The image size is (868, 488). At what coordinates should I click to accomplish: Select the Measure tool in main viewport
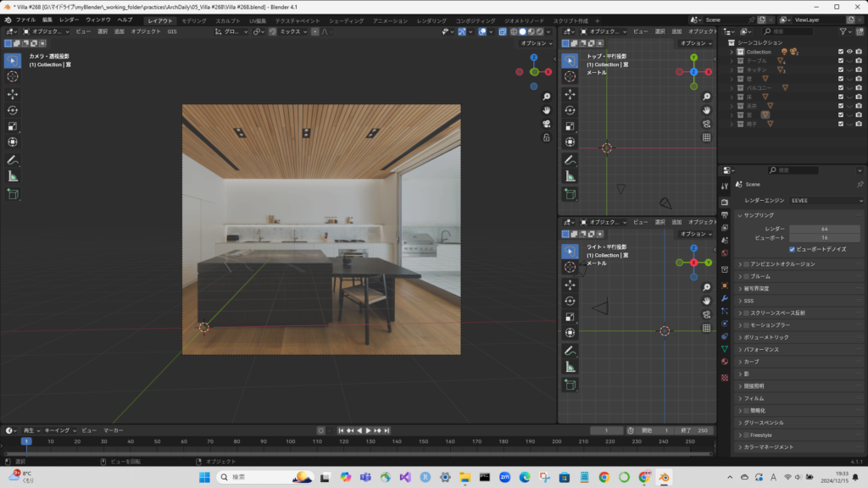(x=13, y=176)
